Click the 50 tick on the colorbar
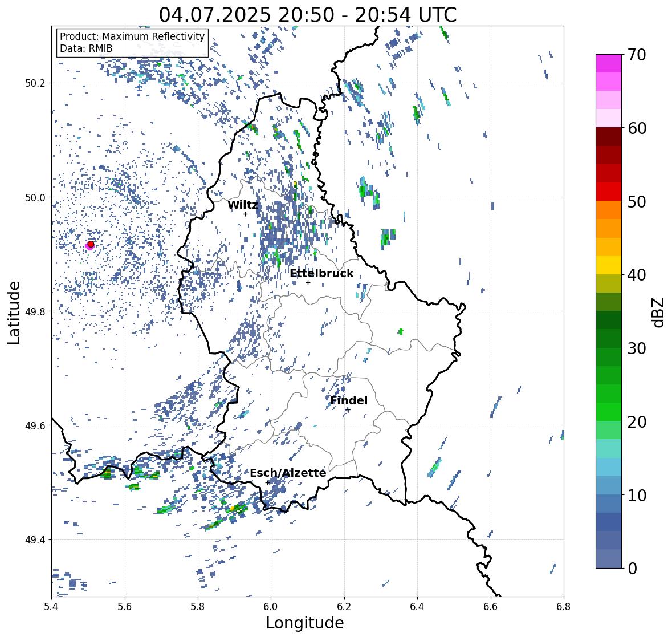 [637, 202]
